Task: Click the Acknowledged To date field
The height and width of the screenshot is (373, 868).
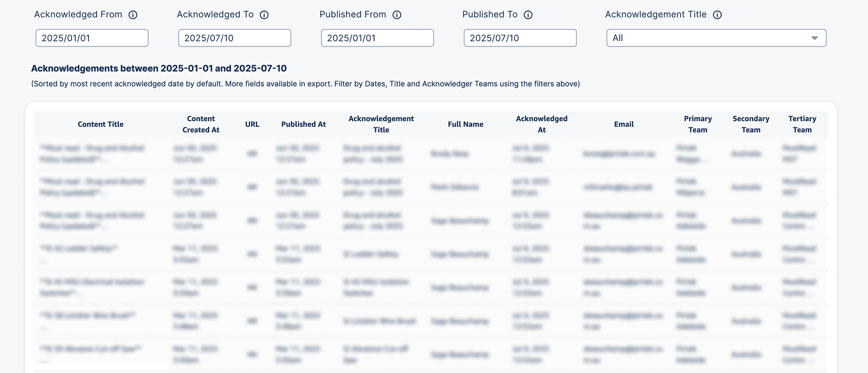Action: [234, 38]
